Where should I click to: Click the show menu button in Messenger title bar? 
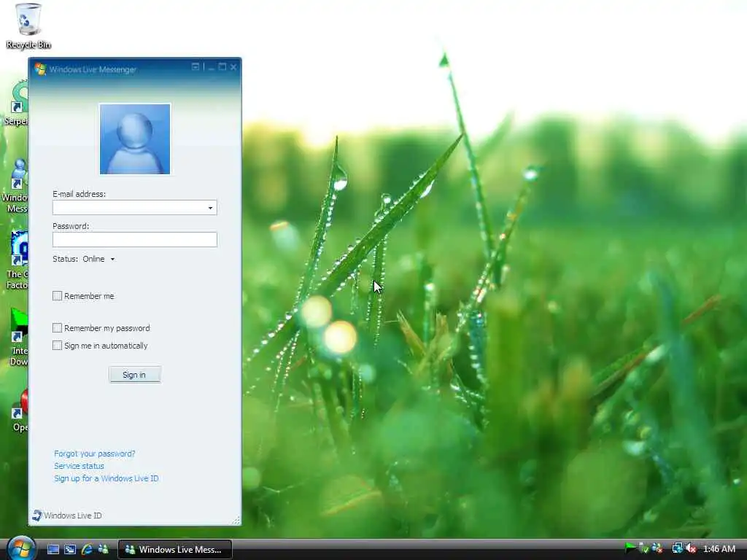click(196, 66)
